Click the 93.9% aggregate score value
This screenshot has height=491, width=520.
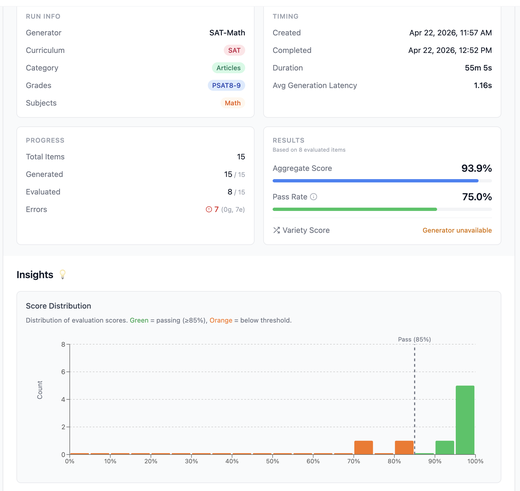pyautogui.click(x=476, y=168)
